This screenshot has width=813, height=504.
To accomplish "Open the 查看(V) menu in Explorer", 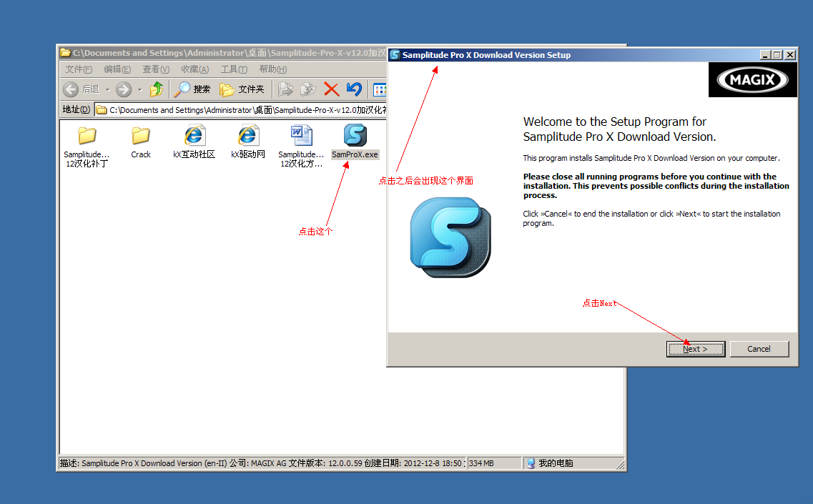I will [x=156, y=69].
